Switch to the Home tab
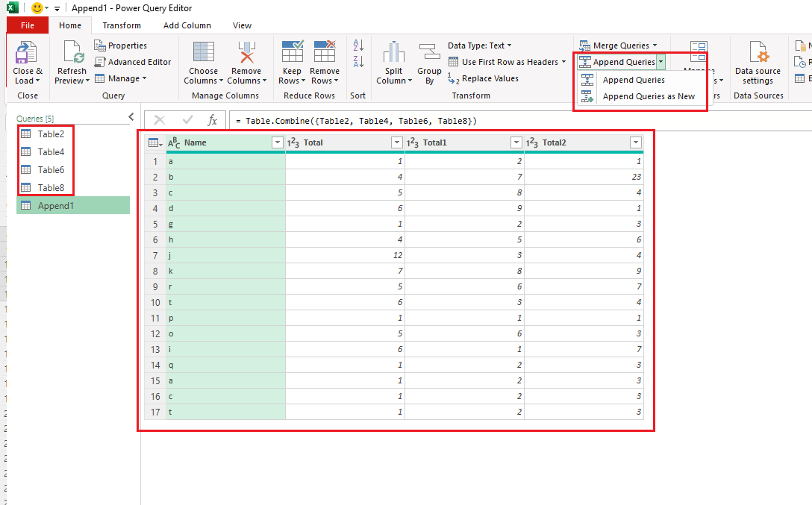 70,25
